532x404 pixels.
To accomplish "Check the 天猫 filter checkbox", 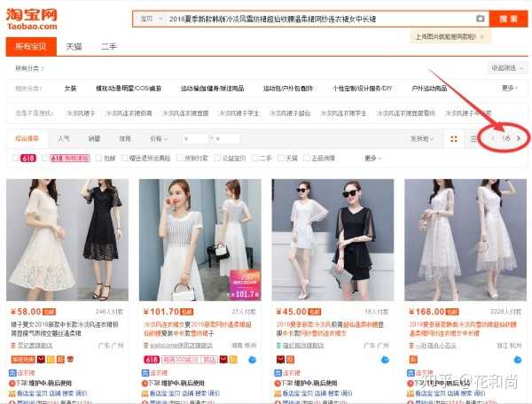I will pyautogui.click(x=281, y=158).
